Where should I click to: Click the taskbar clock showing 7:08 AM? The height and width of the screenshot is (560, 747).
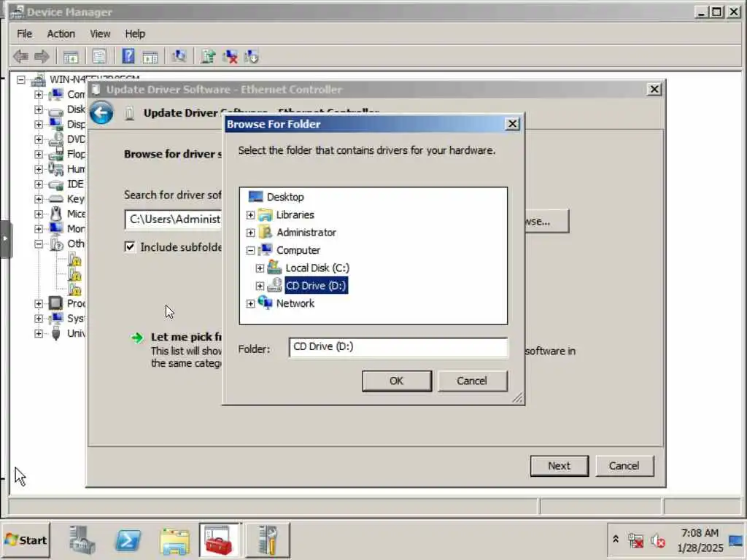pyautogui.click(x=700, y=540)
